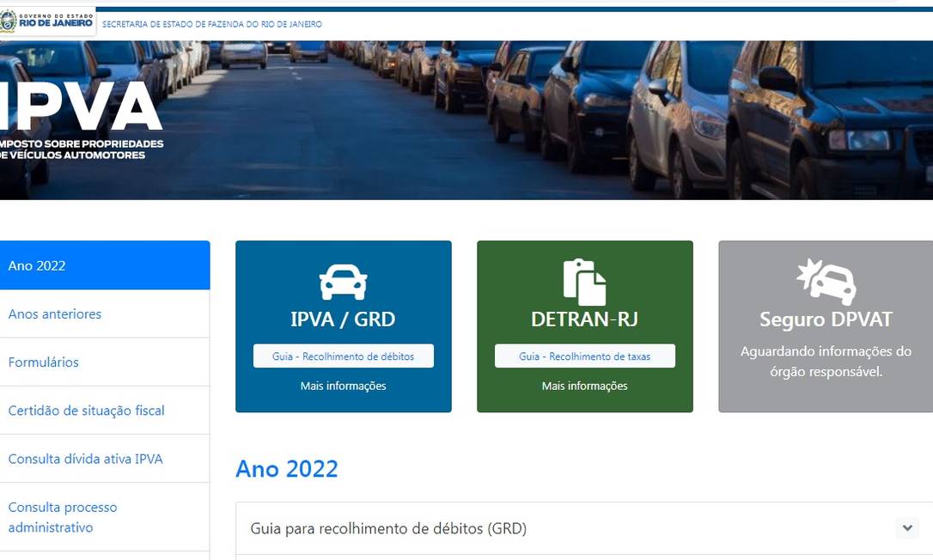Image resolution: width=933 pixels, height=560 pixels.
Task: Click the Seguro DPVAT card title
Action: click(x=826, y=320)
